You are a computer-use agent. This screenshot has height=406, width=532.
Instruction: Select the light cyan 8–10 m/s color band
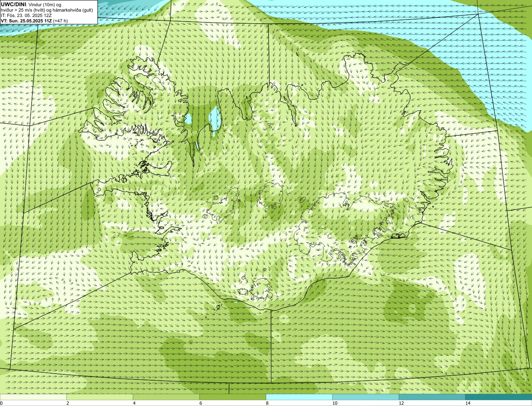coord(299,397)
